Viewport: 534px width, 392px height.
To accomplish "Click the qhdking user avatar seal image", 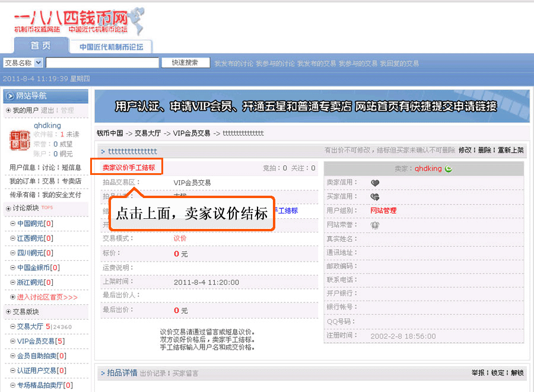I will click(20, 140).
